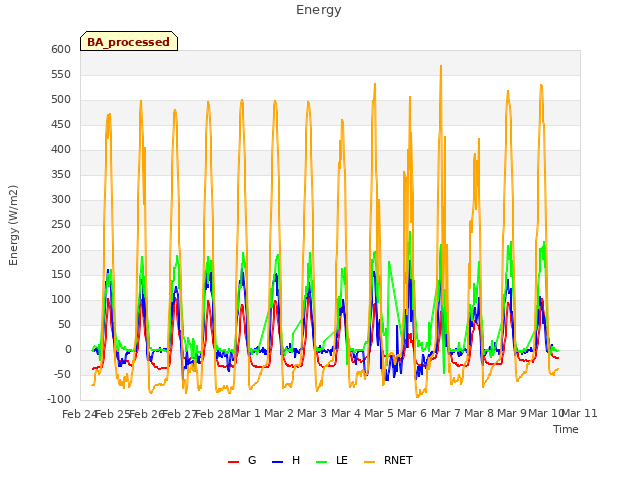The height and width of the screenshot is (480, 640).
Task: Click the H legend entry
Action: [x=286, y=460]
